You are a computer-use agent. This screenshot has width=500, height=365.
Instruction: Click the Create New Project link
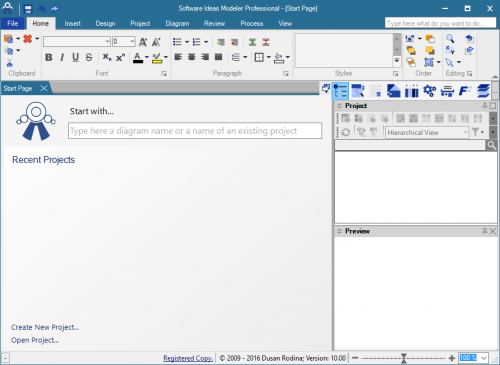45,327
